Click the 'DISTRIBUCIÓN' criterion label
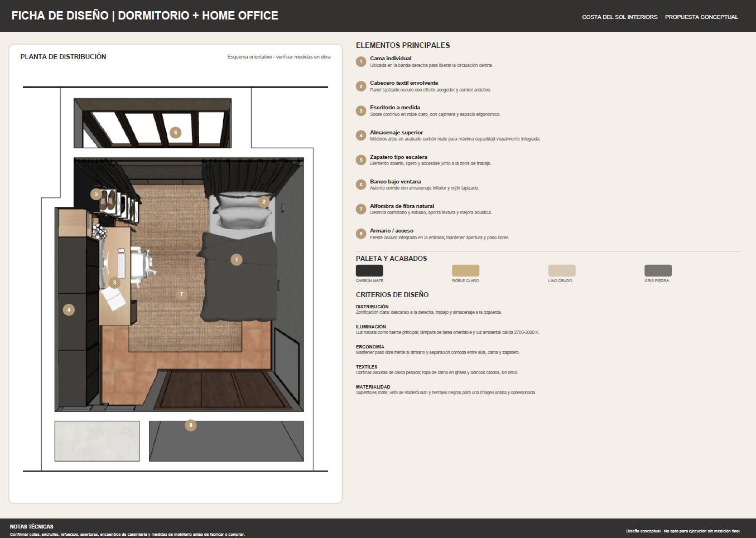Viewport: 756px width, 538px height. click(372, 307)
